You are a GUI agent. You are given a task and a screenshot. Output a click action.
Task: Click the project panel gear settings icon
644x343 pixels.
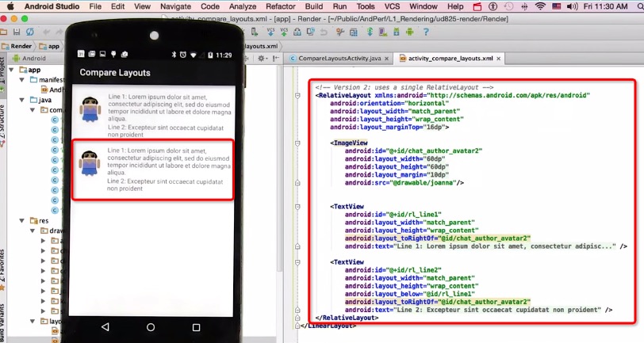(261, 59)
